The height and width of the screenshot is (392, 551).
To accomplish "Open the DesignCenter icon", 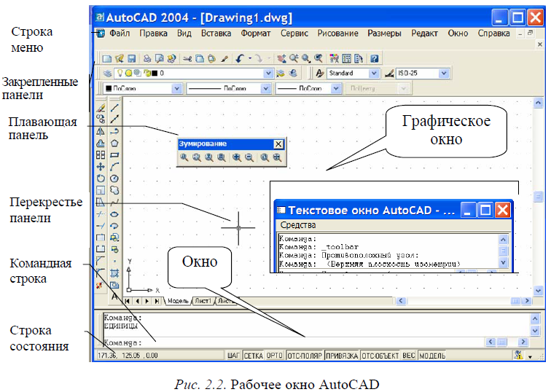I will 346,59.
